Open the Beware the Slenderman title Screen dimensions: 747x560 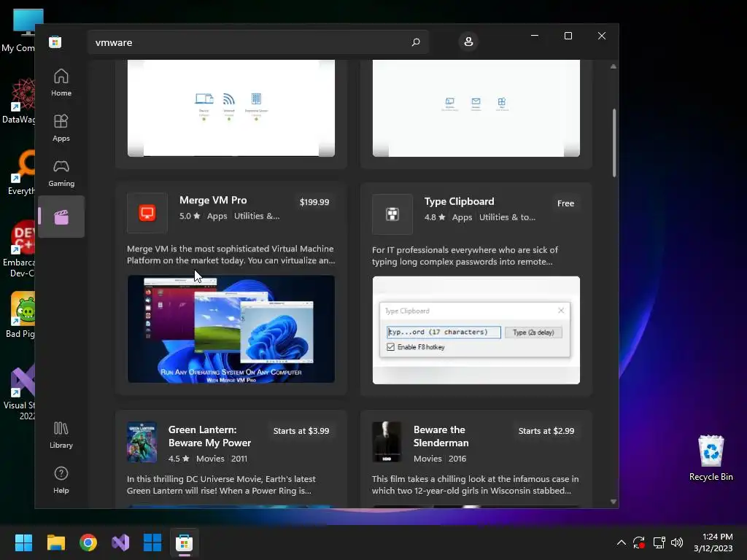pos(441,436)
